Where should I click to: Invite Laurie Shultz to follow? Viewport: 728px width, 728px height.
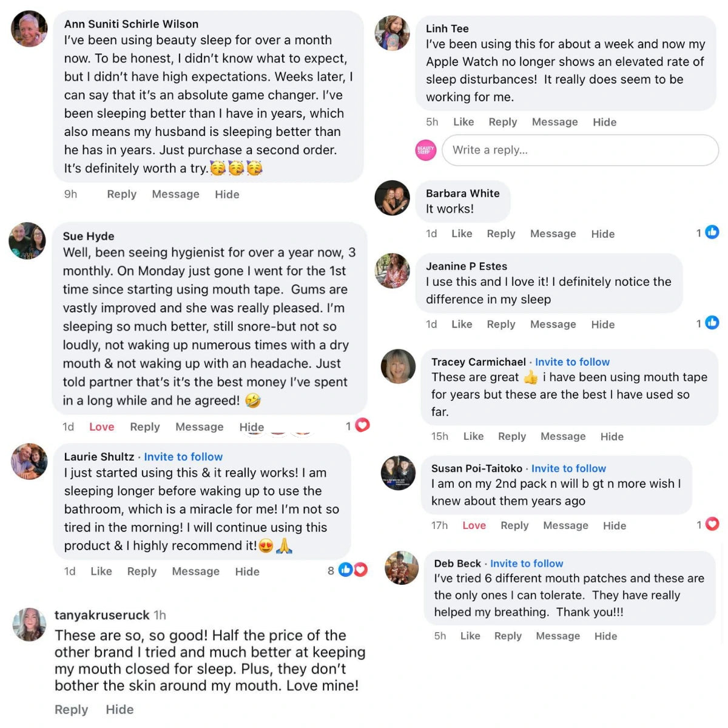point(183,457)
